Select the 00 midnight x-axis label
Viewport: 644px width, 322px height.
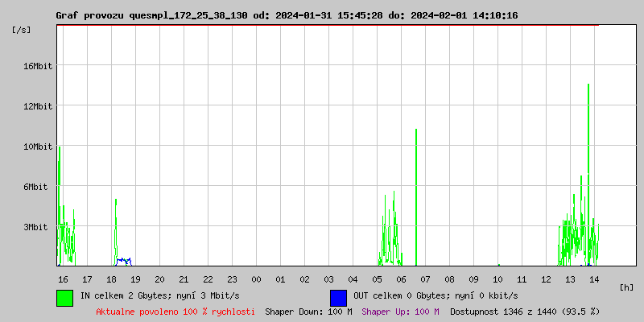pyautogui.click(x=256, y=279)
